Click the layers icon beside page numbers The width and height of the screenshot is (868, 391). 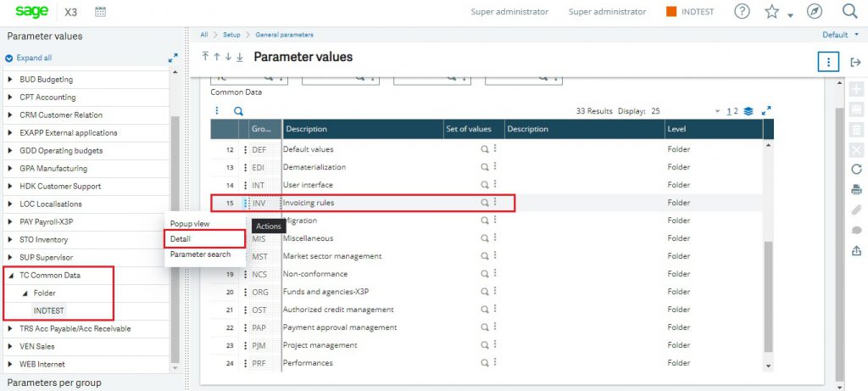pos(748,111)
